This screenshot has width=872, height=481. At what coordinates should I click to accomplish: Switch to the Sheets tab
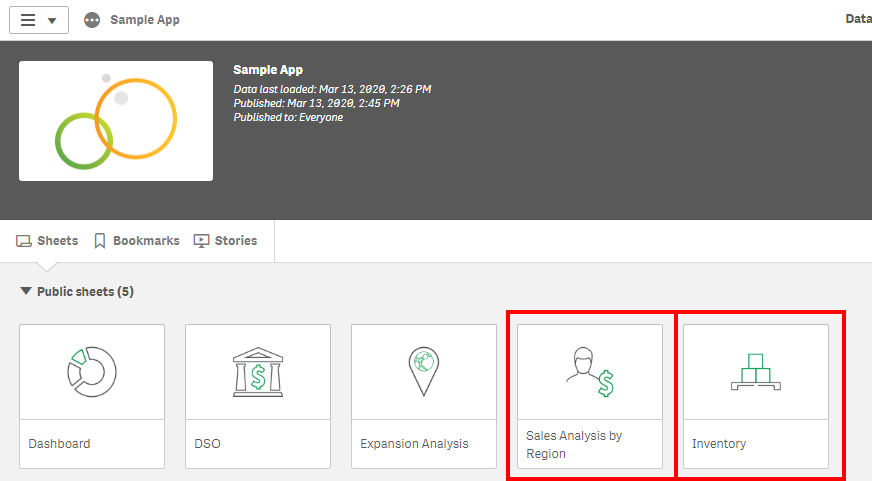point(47,241)
